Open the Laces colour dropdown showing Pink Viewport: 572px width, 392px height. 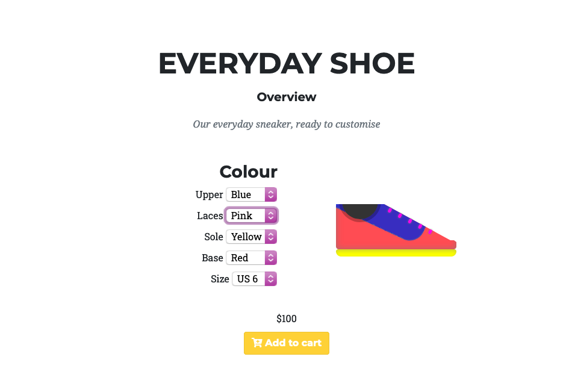251,216
